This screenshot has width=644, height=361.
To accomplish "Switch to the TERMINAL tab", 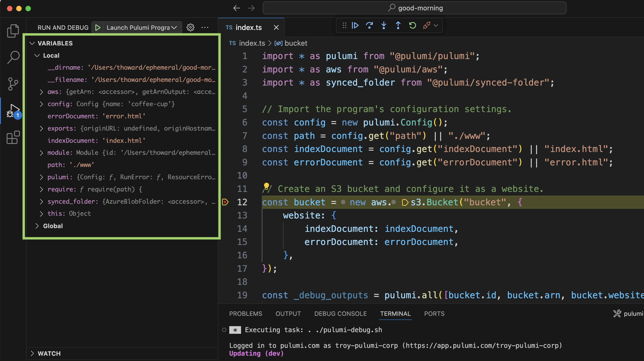I will (395, 314).
